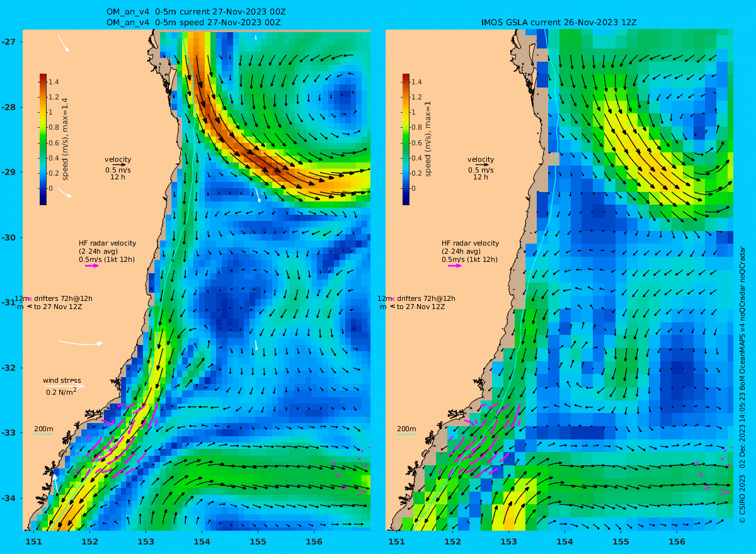
Task: Click the "OM_an_v4 0-5m speed 27-Nov-2023 00Z" title line
Action: [x=193, y=23]
